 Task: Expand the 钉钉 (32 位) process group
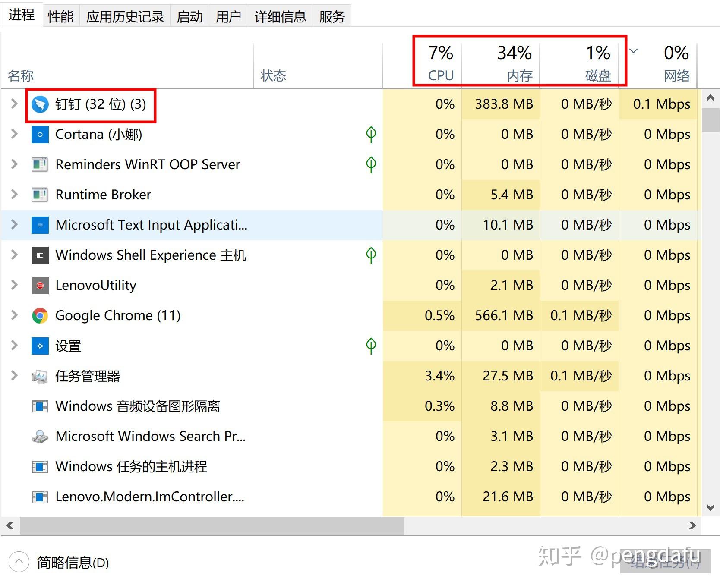[x=14, y=104]
